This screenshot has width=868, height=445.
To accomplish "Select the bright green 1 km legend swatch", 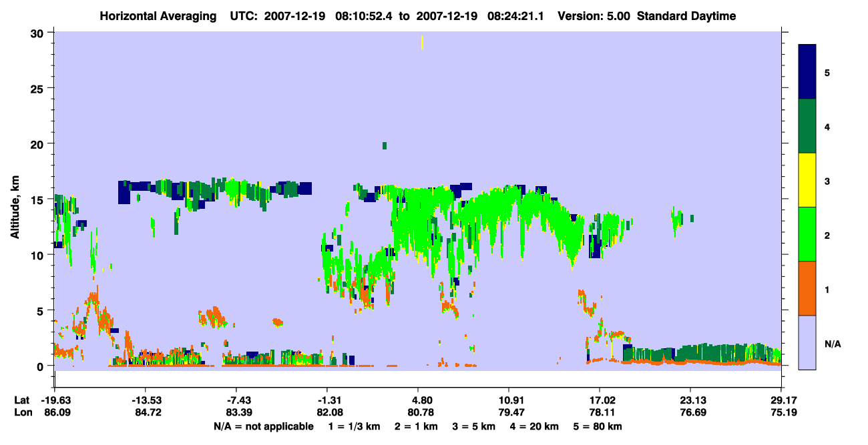I will [807, 234].
